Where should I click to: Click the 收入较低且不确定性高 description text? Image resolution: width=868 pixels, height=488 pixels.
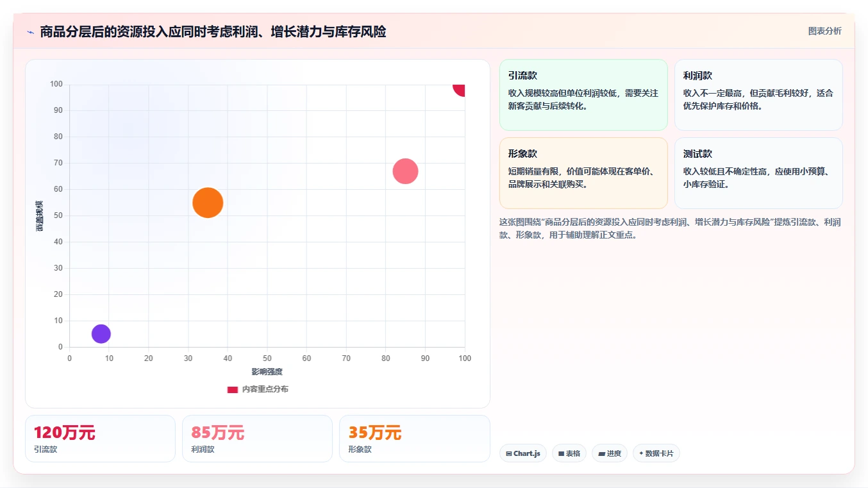point(758,178)
